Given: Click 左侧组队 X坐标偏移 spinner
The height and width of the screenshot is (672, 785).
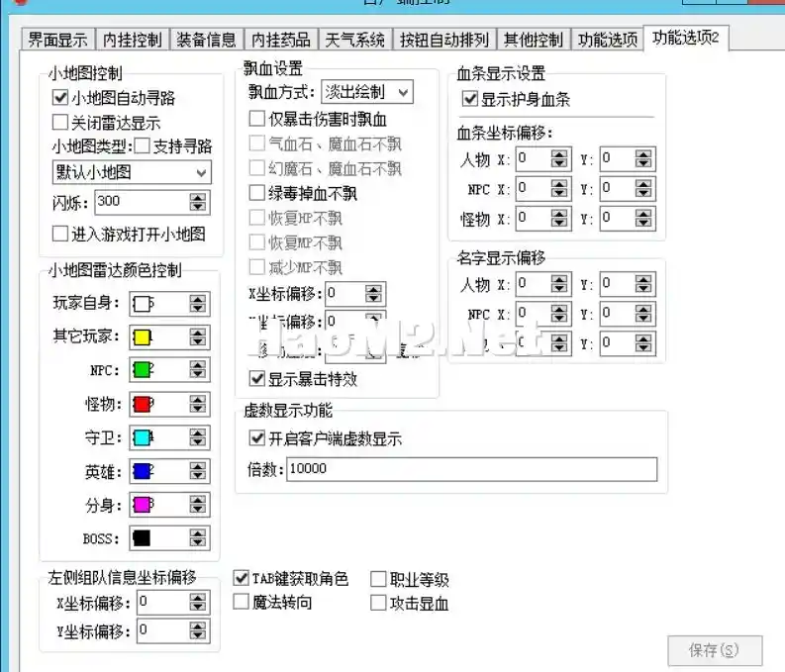Looking at the screenshot, I should pos(198,603).
